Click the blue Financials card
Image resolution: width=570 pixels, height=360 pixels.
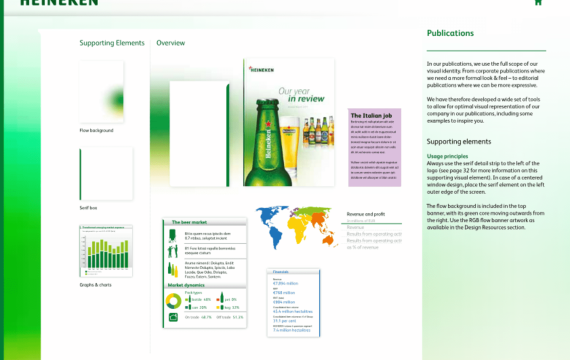point(293,303)
